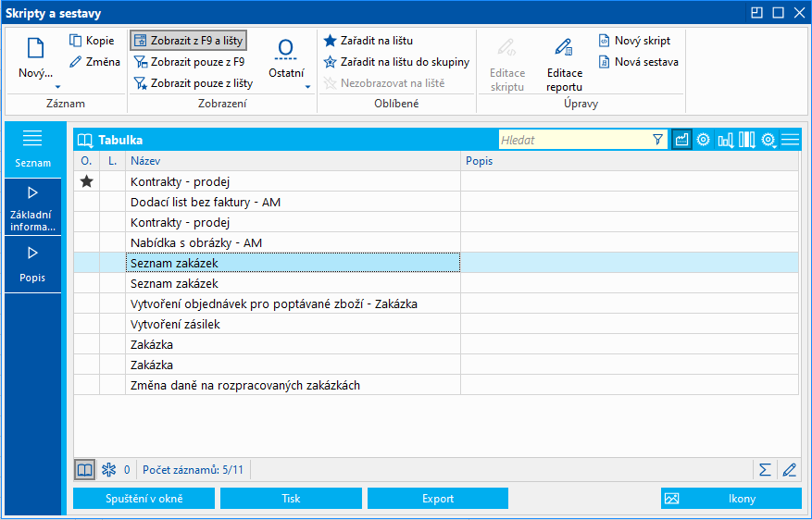Select row Změna daně na rozpracovaných zakázkách
The width and height of the screenshot is (812, 520).
coord(435,385)
